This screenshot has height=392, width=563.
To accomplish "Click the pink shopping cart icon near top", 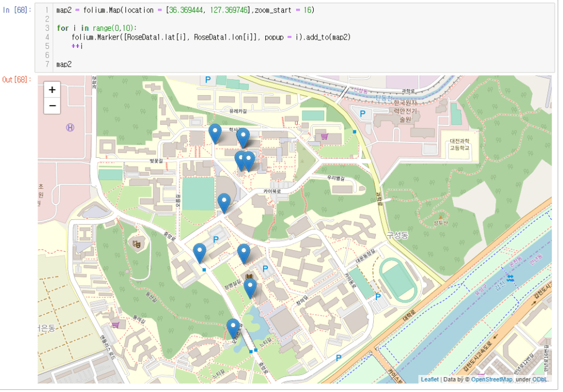I will [325, 136].
